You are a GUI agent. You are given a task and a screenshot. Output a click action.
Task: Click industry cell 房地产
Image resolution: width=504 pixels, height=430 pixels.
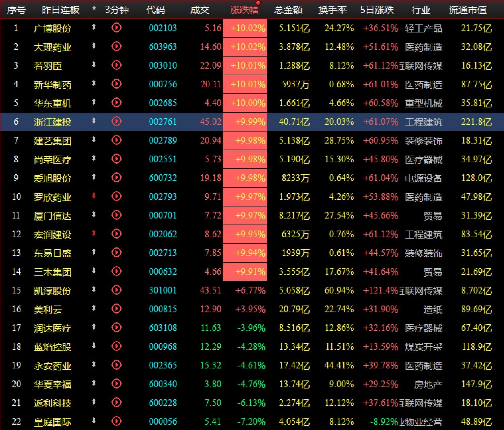point(428,384)
